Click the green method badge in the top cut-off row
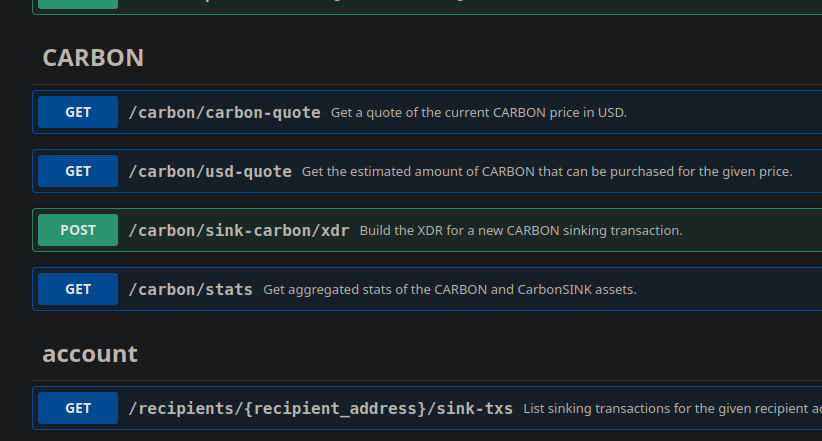 tap(78, 3)
